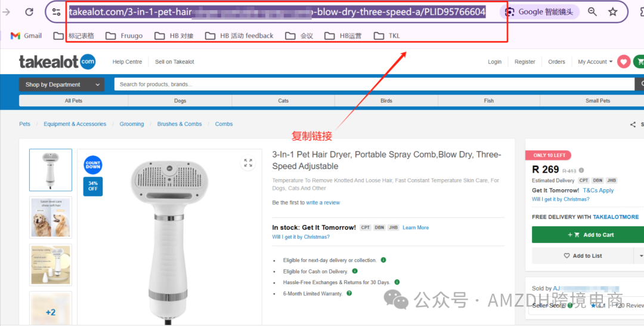The width and height of the screenshot is (644, 326).
Task: Click Add to Cart button
Action: [588, 235]
